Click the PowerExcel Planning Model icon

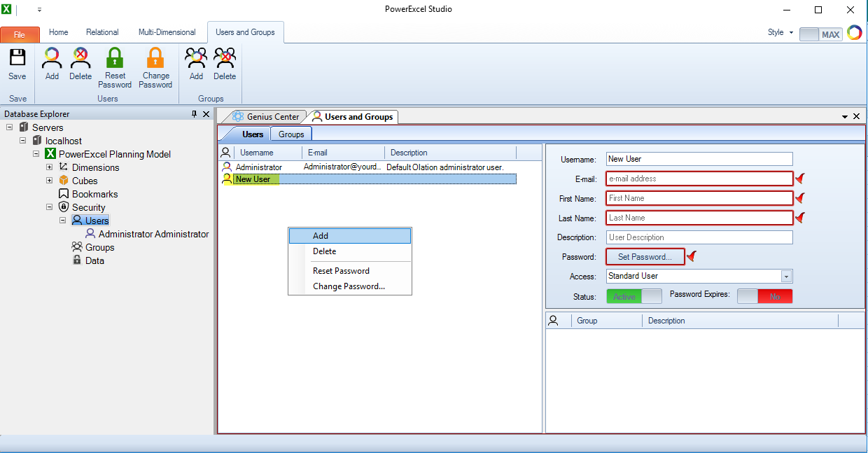[x=50, y=154]
